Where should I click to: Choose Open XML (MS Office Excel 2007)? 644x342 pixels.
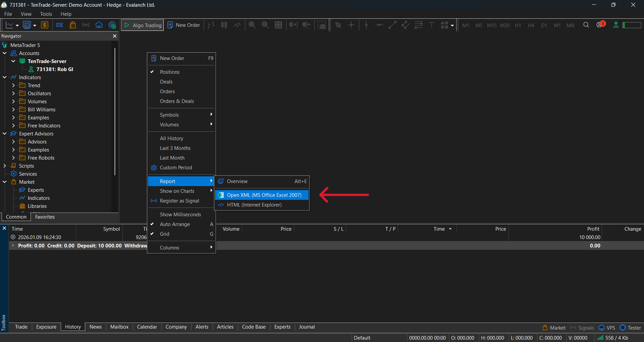click(262, 195)
